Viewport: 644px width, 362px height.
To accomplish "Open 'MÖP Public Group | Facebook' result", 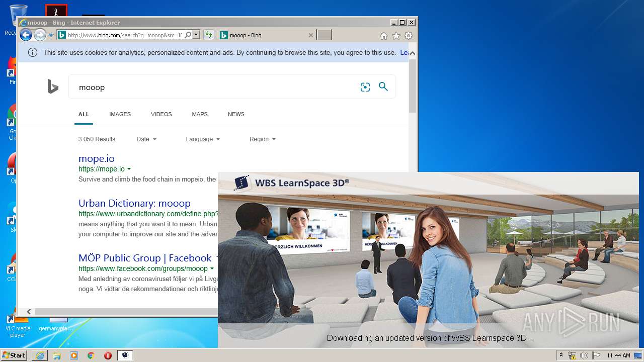I will (x=145, y=258).
